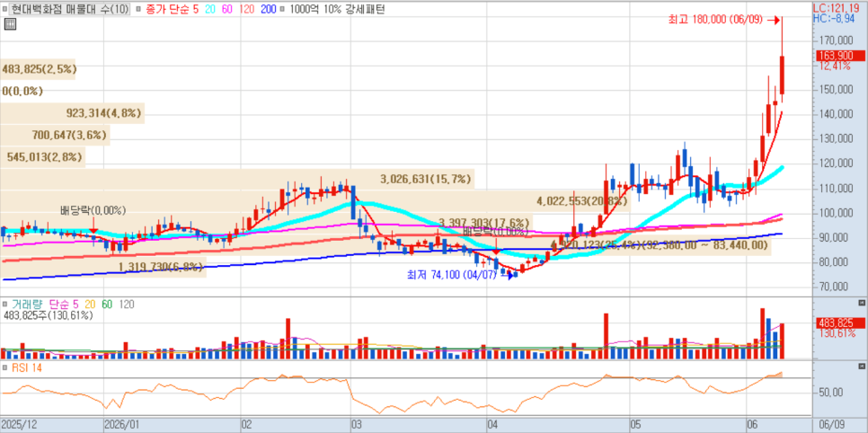This screenshot has width=868, height=433.
Task: Click the 0(0.0%) volume profile label
Action: (x=22, y=91)
